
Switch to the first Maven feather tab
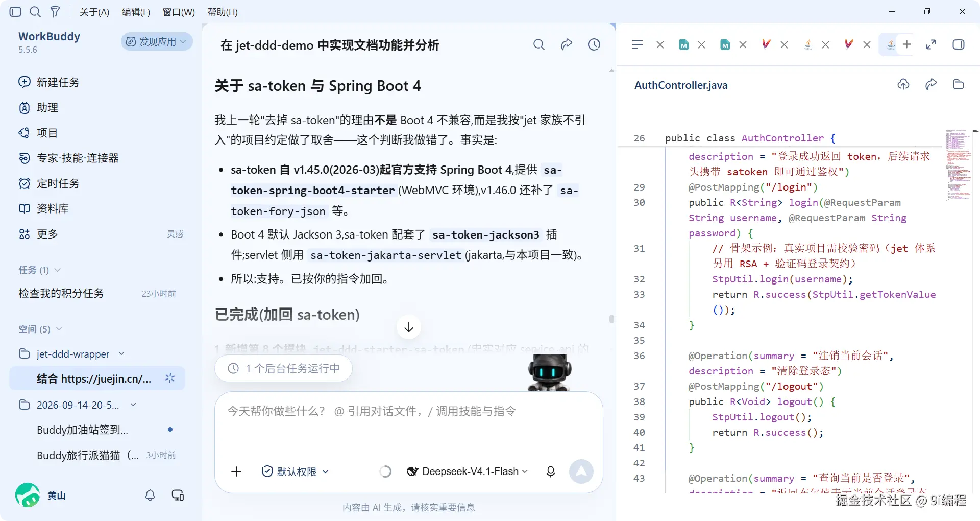click(x=766, y=44)
